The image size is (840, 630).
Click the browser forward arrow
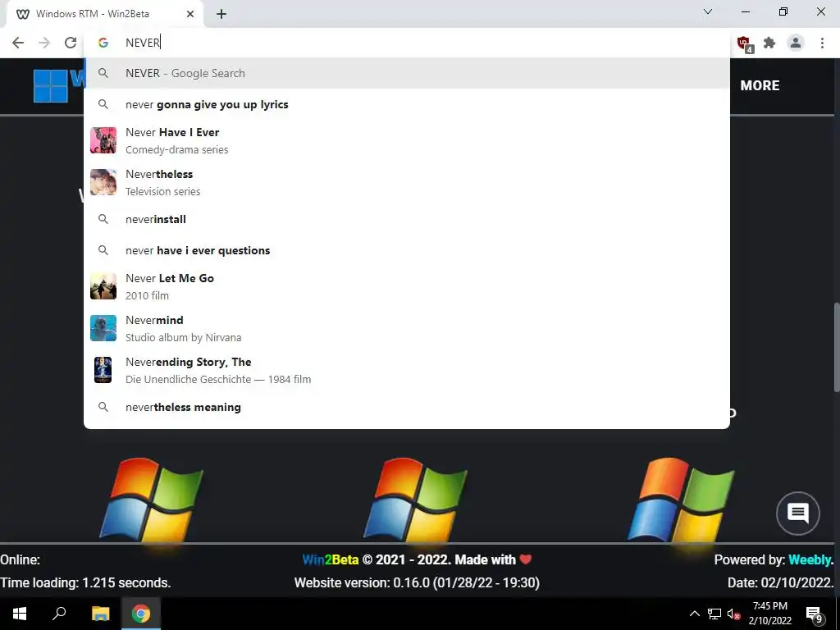click(x=44, y=43)
